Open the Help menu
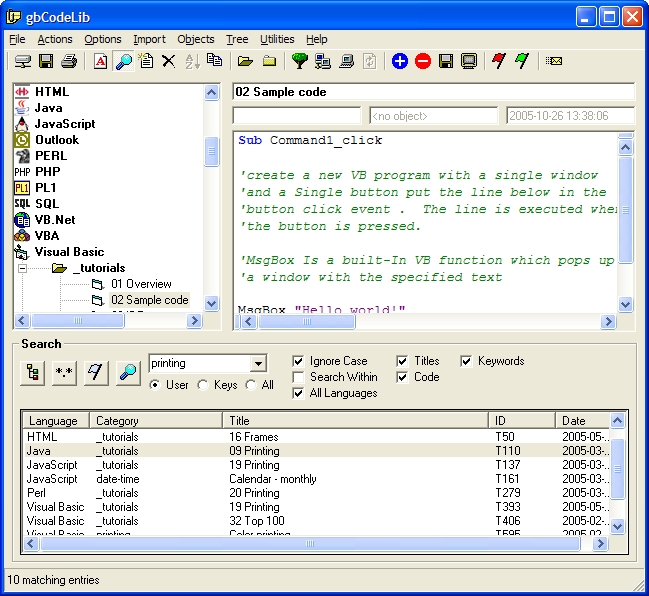Viewport: 649px width, 596px height. tap(317, 39)
